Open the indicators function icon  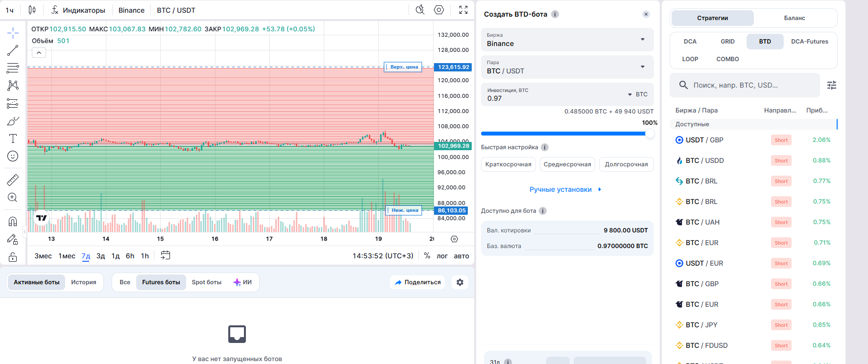(55, 10)
